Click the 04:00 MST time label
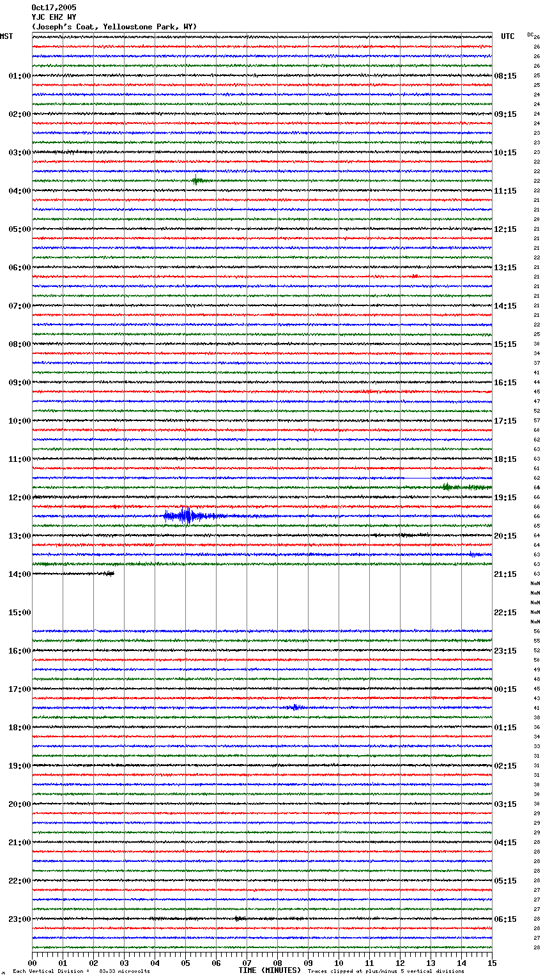The image size is (543, 980). [20, 191]
